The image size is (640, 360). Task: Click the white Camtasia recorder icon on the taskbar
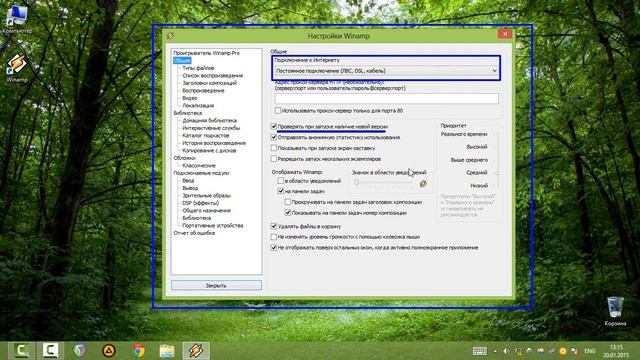51,351
